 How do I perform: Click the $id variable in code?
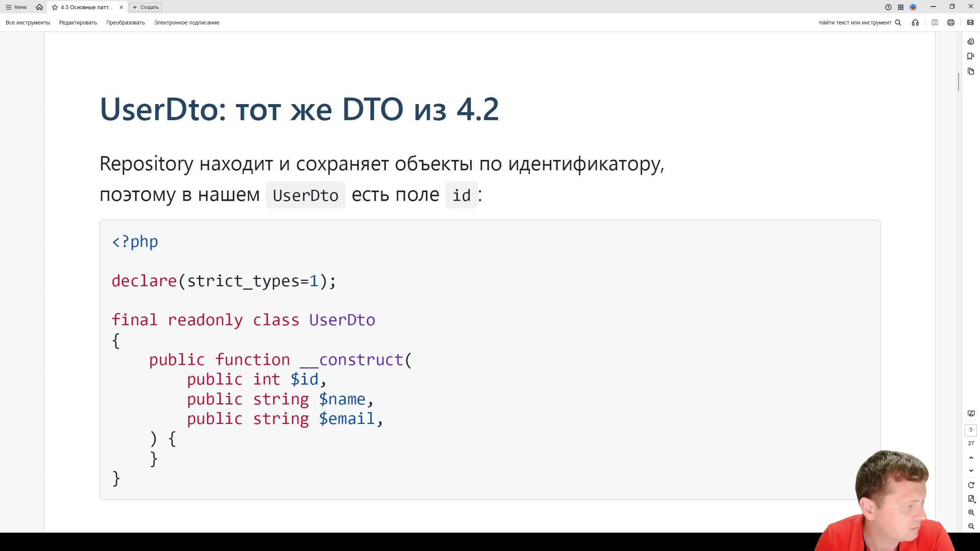[x=304, y=379]
